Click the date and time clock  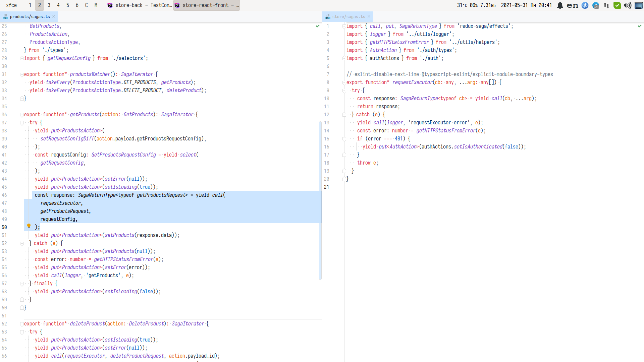click(526, 5)
